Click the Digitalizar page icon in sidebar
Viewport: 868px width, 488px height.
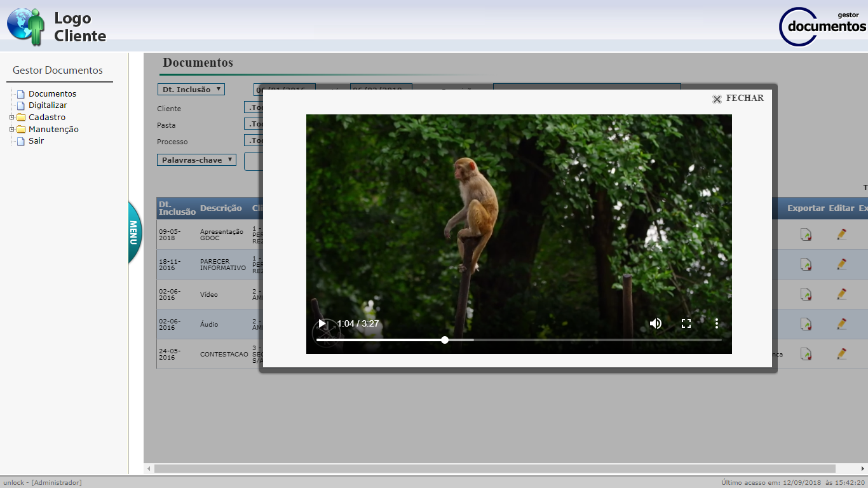(x=21, y=105)
